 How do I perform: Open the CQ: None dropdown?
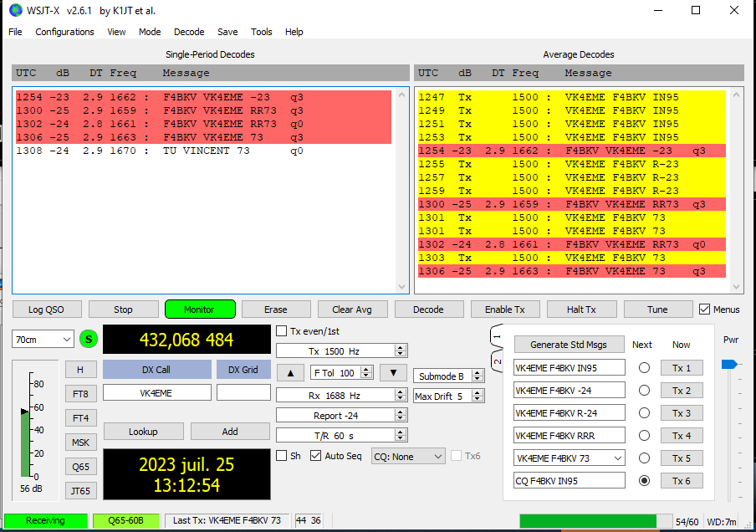408,456
